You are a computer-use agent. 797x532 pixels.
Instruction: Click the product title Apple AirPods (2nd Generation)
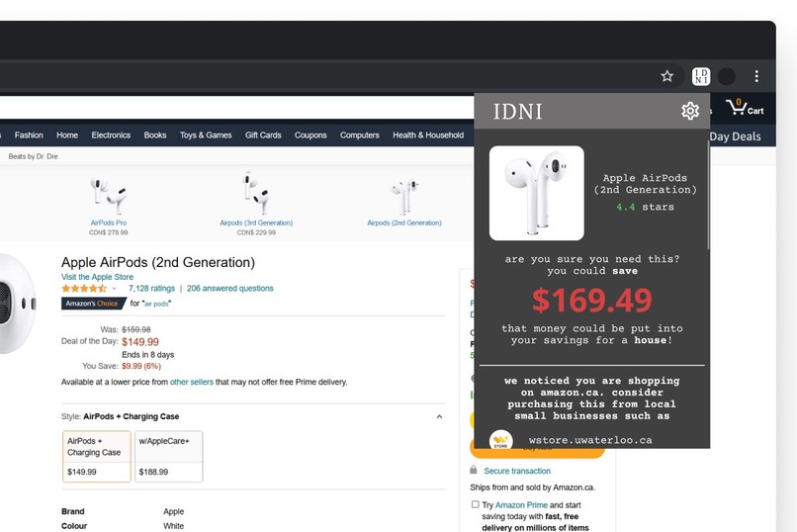click(x=158, y=262)
